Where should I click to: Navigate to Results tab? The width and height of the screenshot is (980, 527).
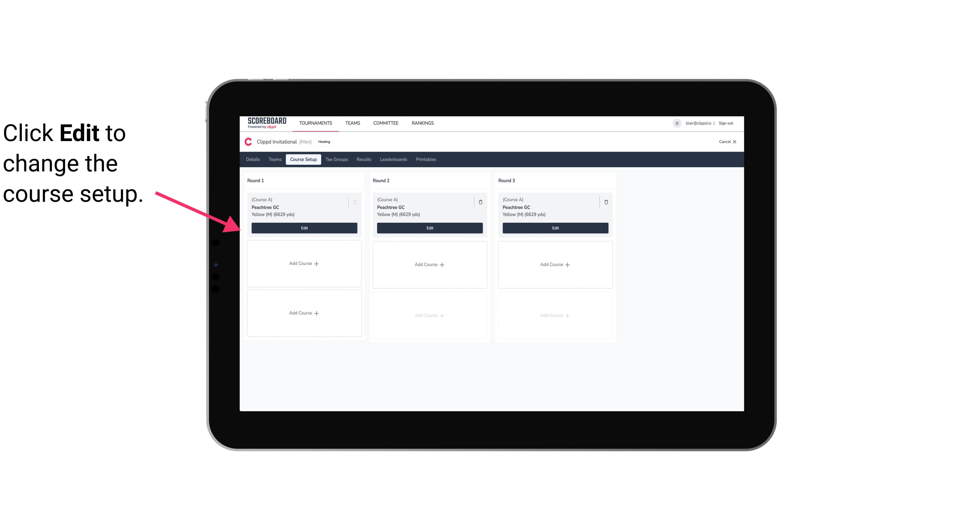pyautogui.click(x=363, y=159)
